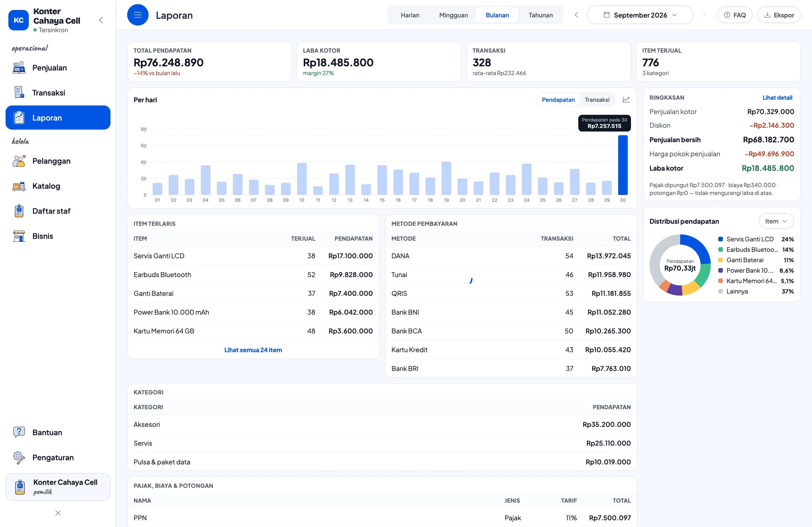Switch chart type with line-chart icon

click(x=626, y=99)
